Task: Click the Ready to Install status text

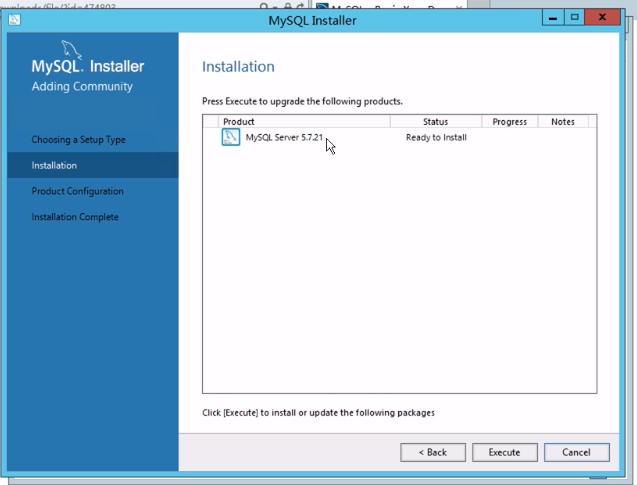Action: (x=436, y=137)
